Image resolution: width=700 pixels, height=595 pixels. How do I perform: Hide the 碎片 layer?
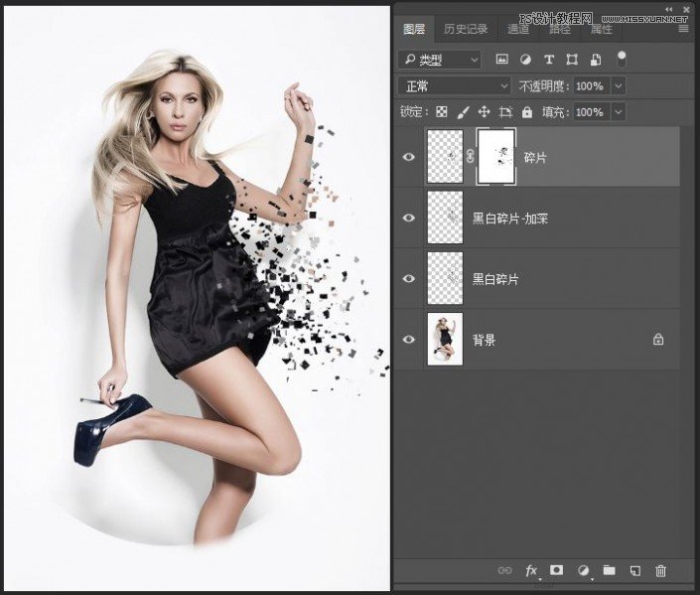(408, 157)
